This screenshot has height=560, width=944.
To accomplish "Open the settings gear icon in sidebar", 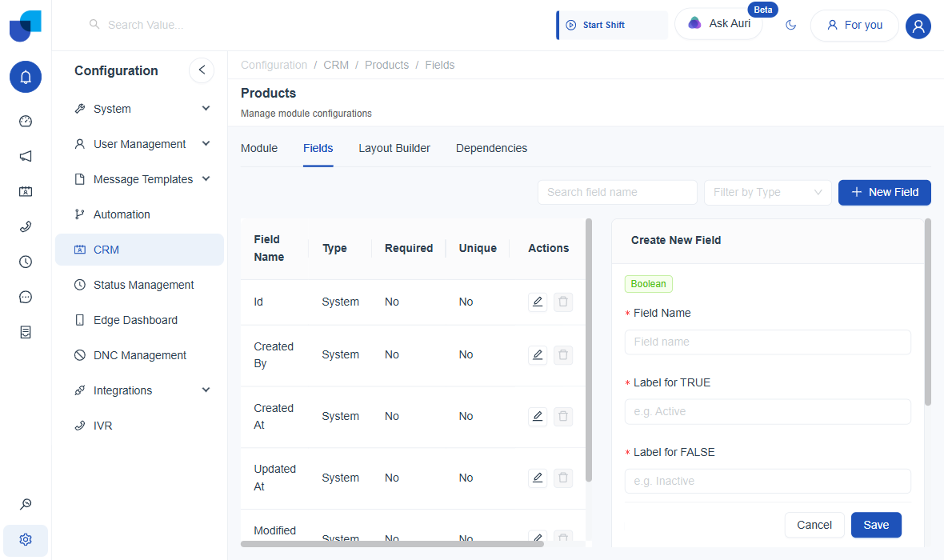I will coord(26,539).
